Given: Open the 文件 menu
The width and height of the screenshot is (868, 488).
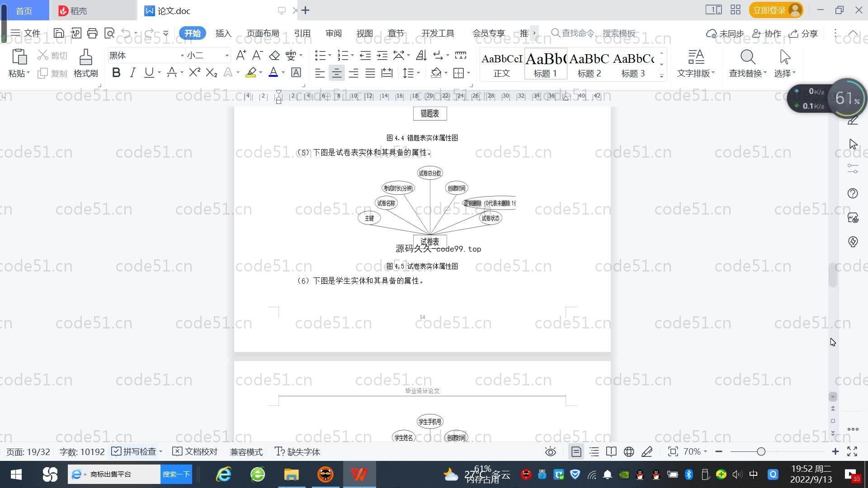Looking at the screenshot, I should click(26, 33).
